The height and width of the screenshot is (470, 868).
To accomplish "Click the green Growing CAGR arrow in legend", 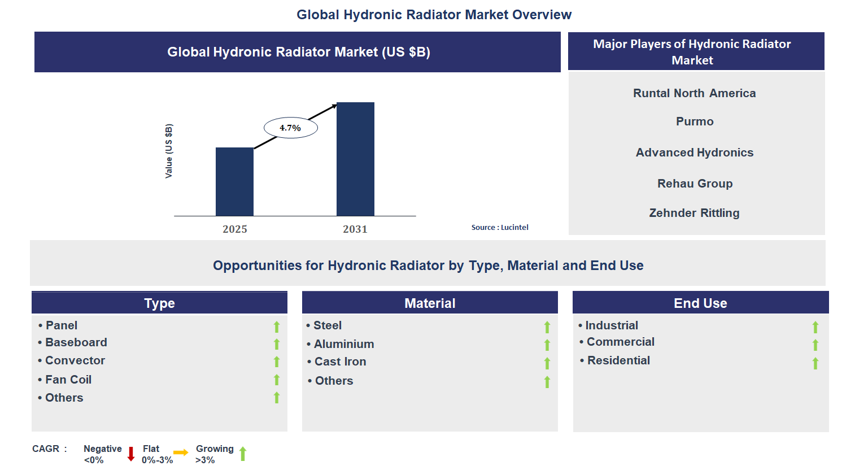I will point(243,454).
